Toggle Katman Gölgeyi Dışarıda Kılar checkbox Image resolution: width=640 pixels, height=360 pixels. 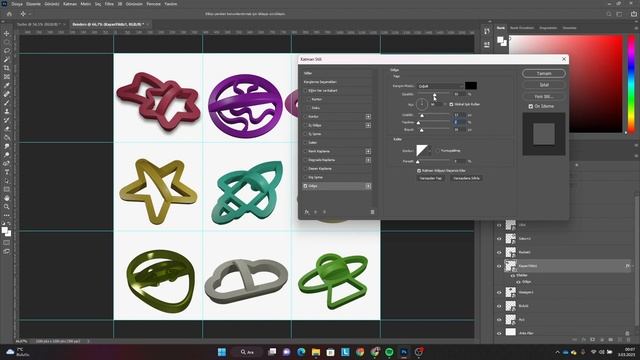pos(419,171)
